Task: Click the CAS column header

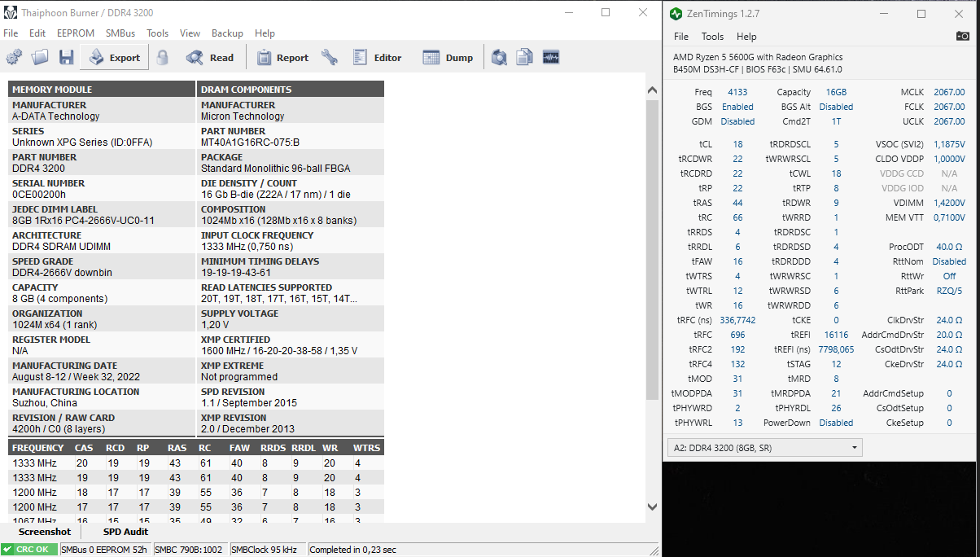Action: 84,448
